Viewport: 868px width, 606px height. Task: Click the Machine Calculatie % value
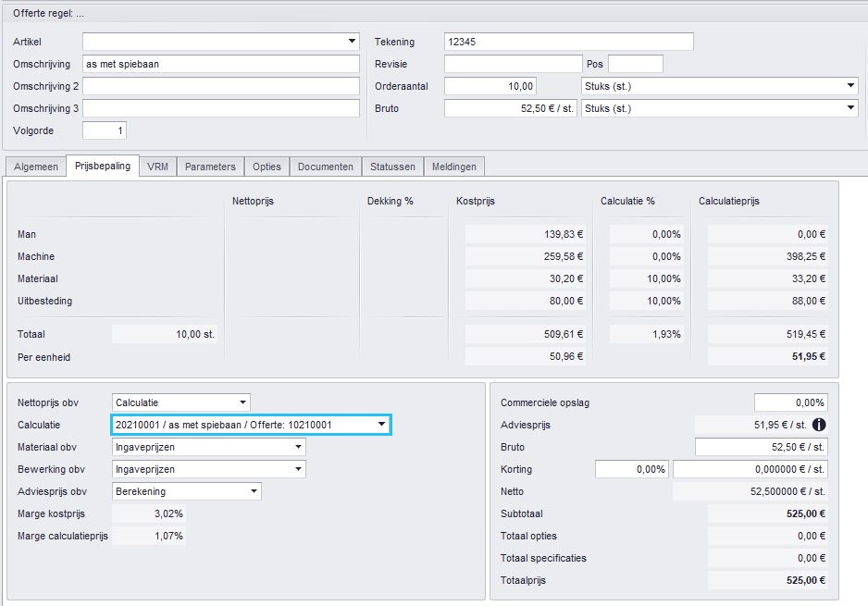pyautogui.click(x=647, y=256)
